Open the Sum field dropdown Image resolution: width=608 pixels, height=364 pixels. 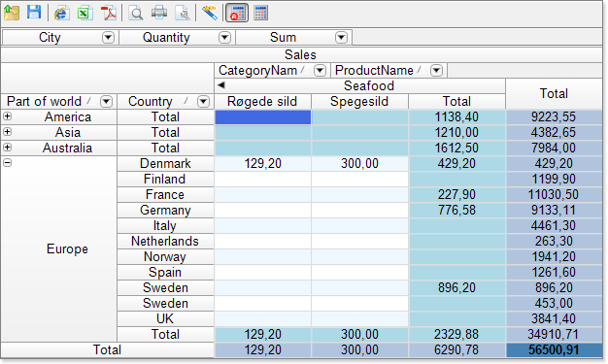coord(341,38)
